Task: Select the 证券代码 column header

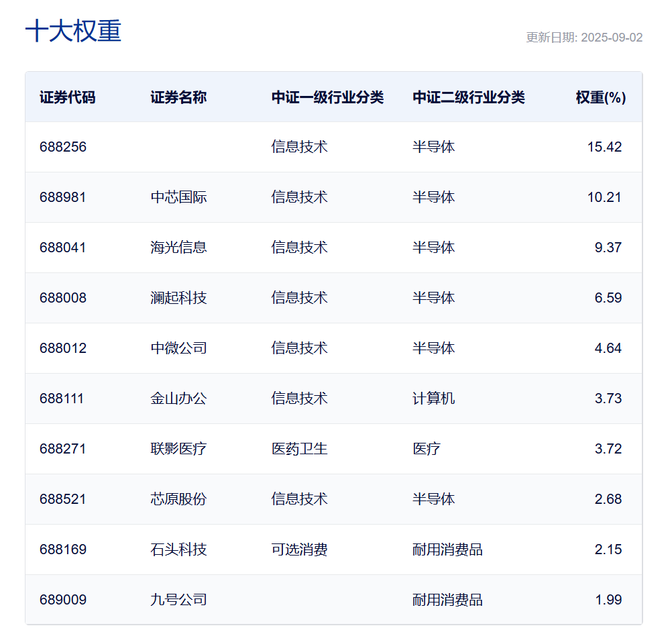Action: (x=67, y=97)
